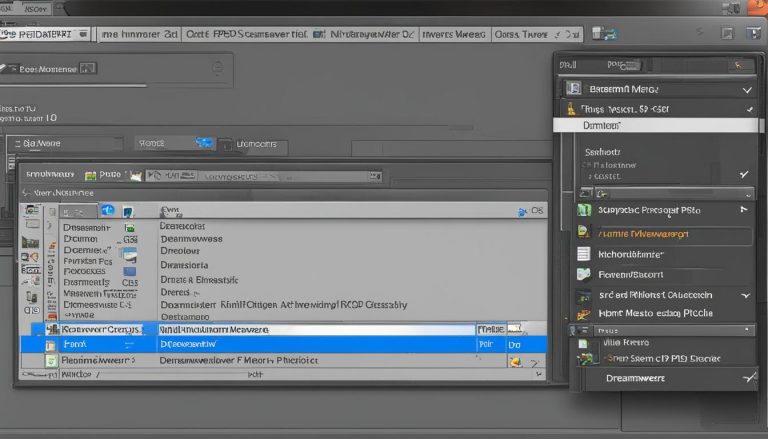Select the 'Dnteiε & Elmeastric' entry in the list
768x439 pixels.
199,280
